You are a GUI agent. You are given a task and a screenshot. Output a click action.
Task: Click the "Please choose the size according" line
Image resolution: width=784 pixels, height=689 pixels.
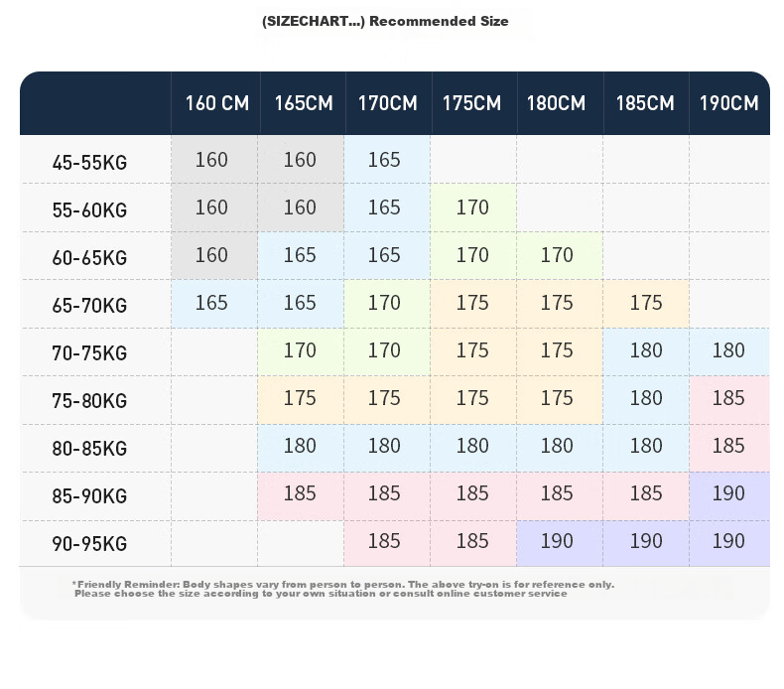point(321,594)
